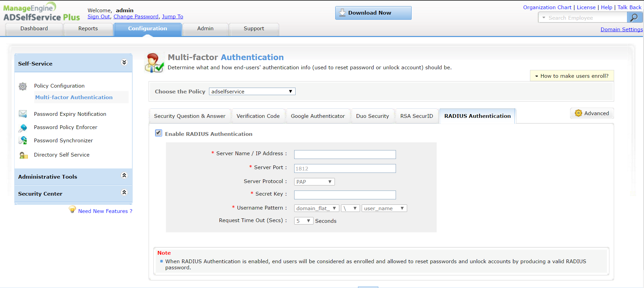Open the Choose the Policy dropdown

(x=252, y=91)
